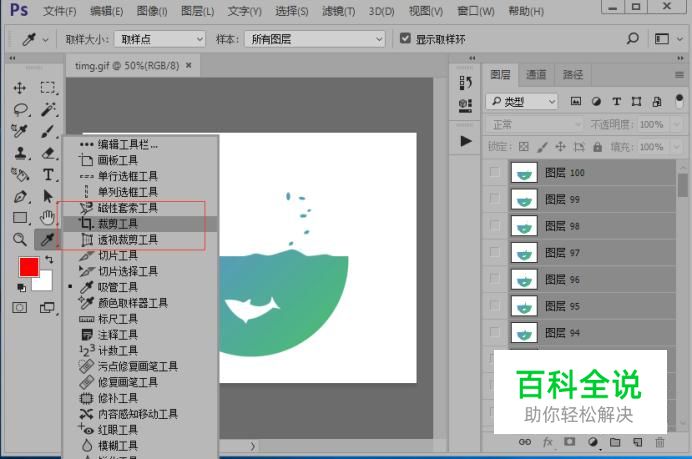Toggle Quick Mask mode

coord(19,308)
